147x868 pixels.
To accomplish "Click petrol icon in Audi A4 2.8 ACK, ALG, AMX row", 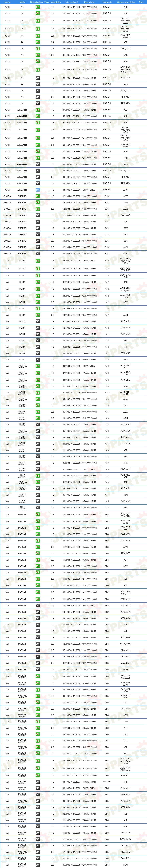I will [38, 70].
